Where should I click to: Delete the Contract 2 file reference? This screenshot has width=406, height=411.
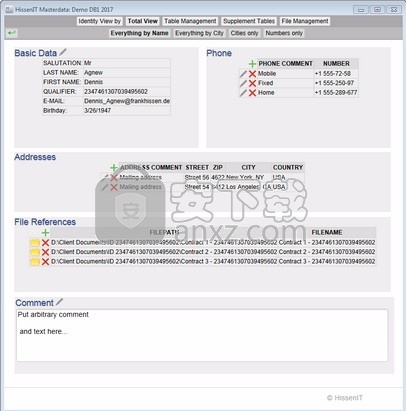pos(45,252)
